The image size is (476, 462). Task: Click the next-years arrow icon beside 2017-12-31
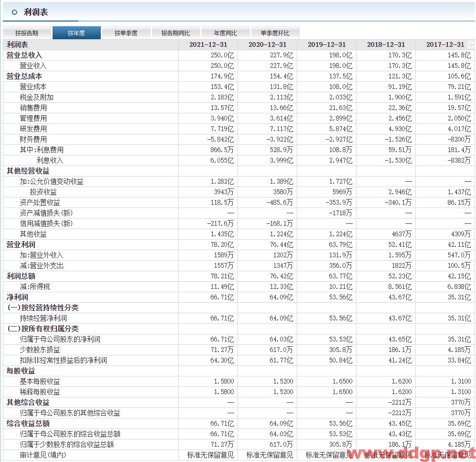point(471,45)
